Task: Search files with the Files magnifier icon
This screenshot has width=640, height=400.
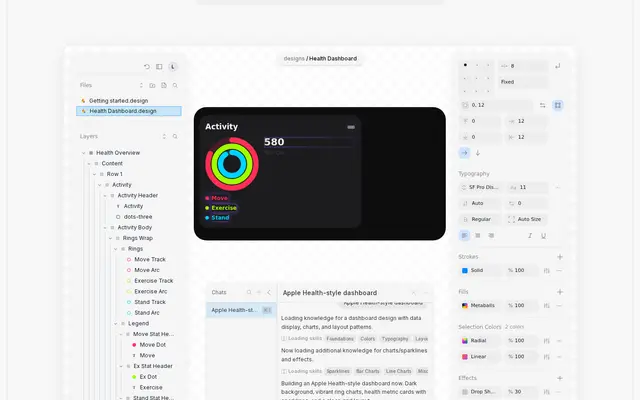Action: click(175, 85)
